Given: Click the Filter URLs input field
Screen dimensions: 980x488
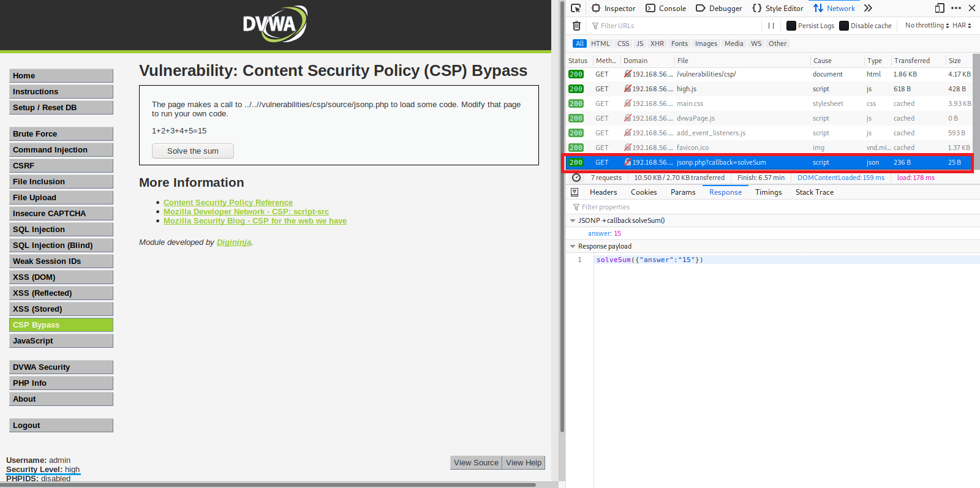Looking at the screenshot, I should pyautogui.click(x=674, y=26).
